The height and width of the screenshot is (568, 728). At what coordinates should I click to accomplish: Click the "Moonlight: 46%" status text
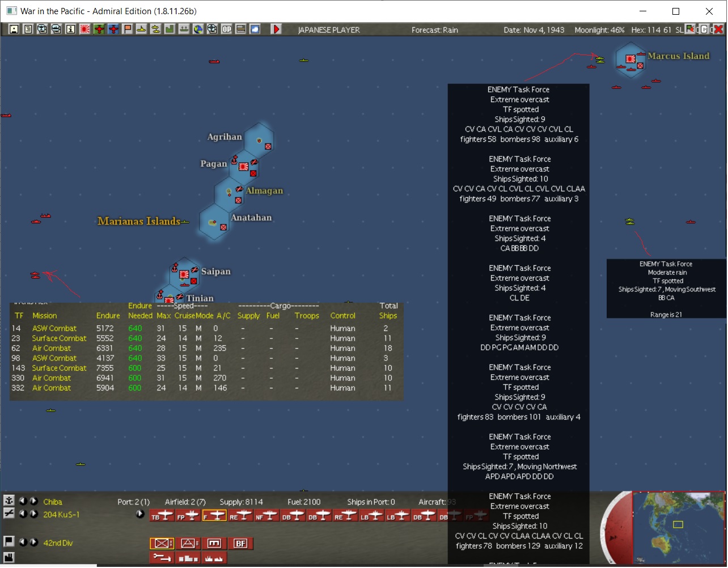(599, 30)
